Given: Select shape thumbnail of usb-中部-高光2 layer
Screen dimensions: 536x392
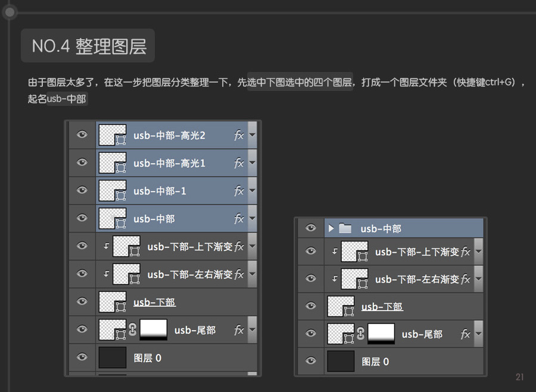Looking at the screenshot, I should pos(113,135).
